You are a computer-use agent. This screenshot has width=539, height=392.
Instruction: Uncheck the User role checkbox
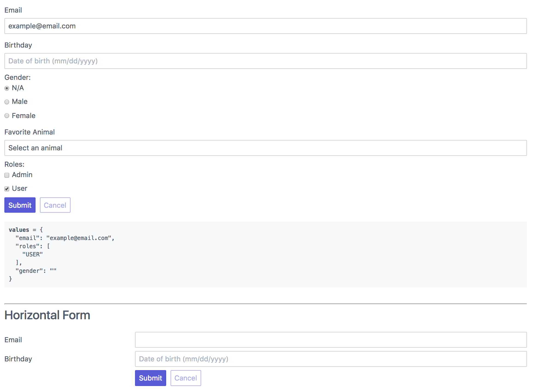pyautogui.click(x=7, y=189)
